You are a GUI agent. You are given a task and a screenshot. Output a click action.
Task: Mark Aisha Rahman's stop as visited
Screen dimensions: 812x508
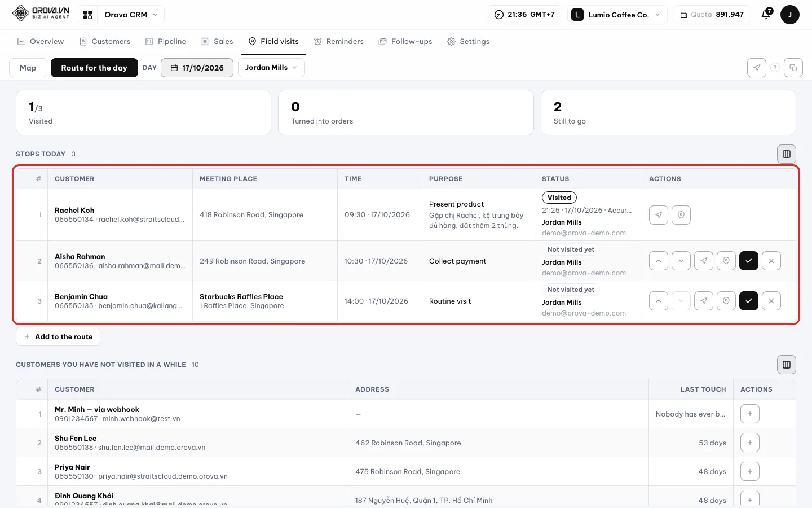coord(749,261)
